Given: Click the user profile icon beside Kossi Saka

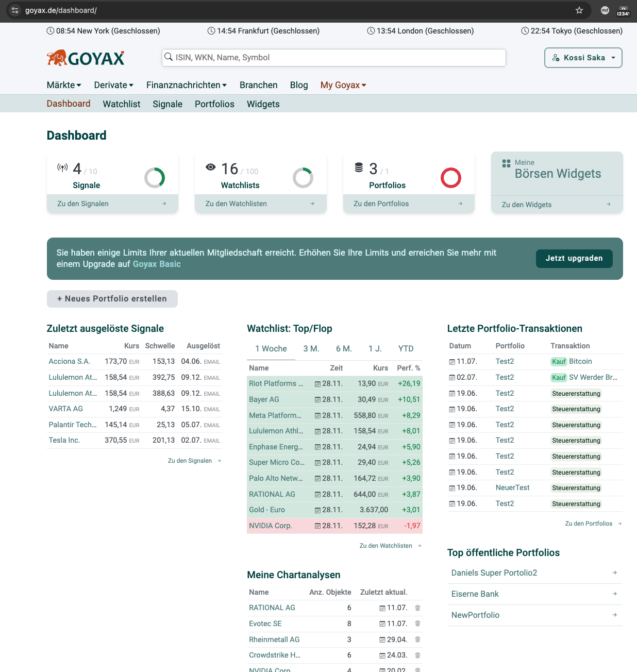Looking at the screenshot, I should pos(556,57).
